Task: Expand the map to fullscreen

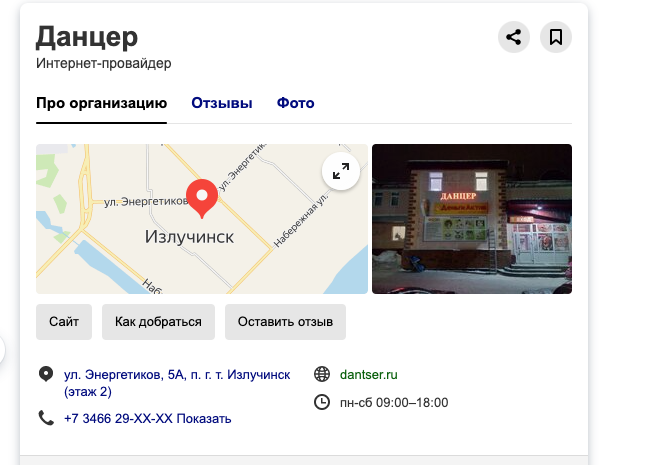Action: click(340, 171)
